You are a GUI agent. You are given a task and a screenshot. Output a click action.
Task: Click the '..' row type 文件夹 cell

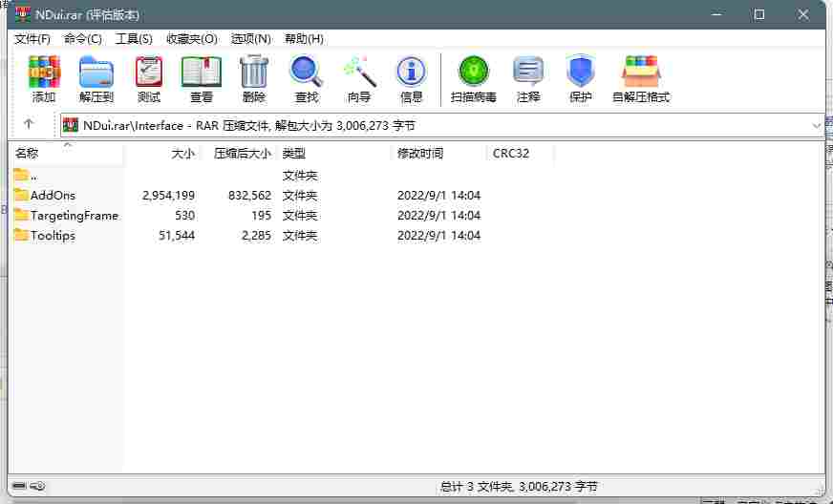[300, 175]
